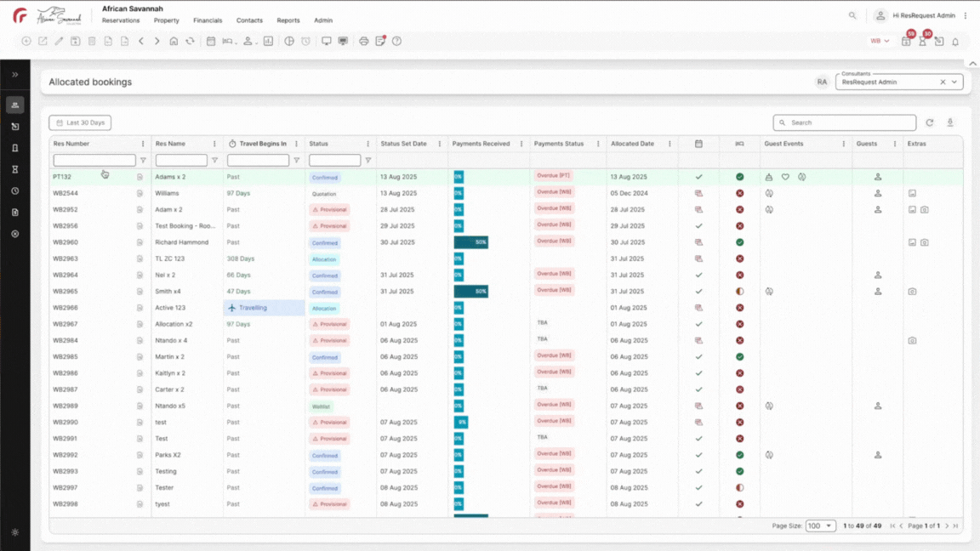The image size is (980, 551).
Task: Expand the left sidebar with double chevron
Action: 15,75
